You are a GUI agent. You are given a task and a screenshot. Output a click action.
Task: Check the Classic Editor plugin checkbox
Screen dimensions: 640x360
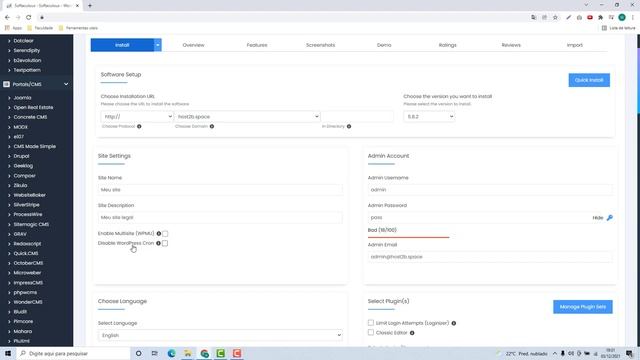pos(371,333)
